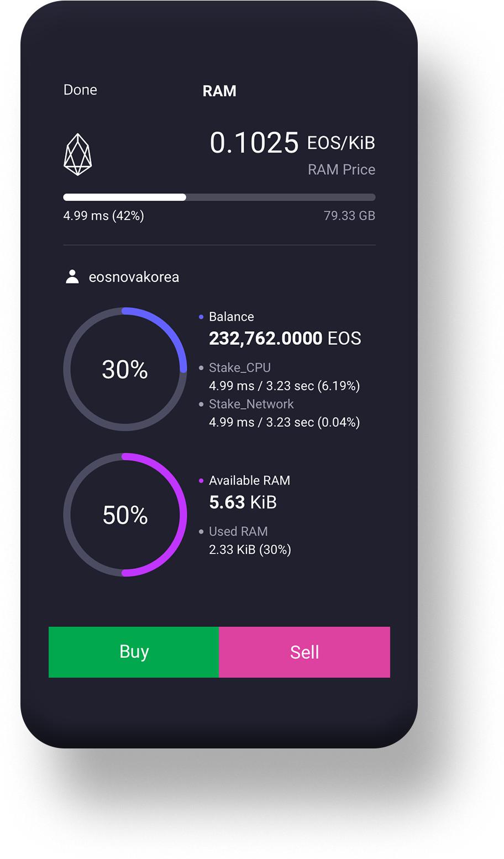504x859 pixels.
Task: Click the 79.33 GB total label
Action: (x=349, y=216)
